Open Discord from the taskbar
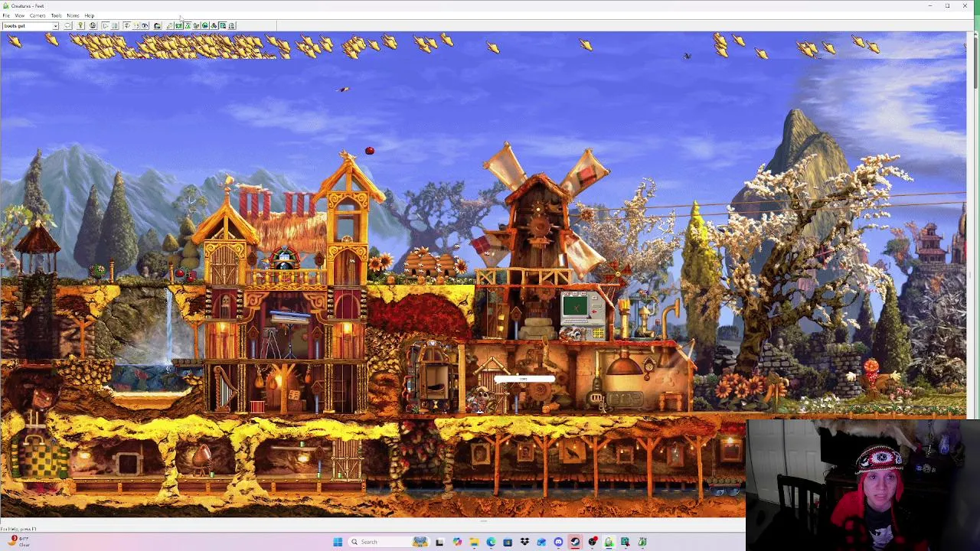This screenshot has width=980, height=551. (558, 542)
